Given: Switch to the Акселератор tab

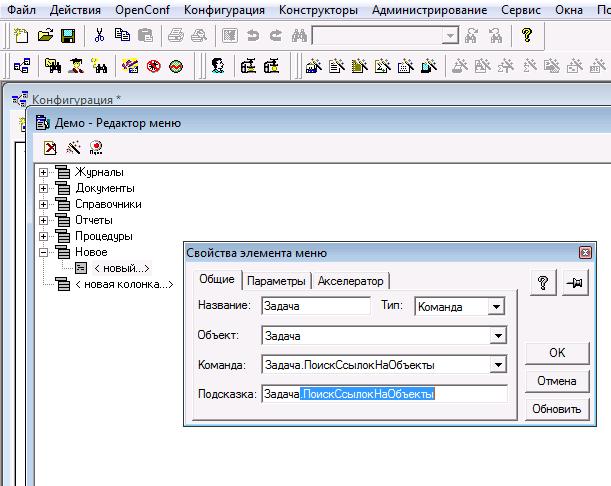Looking at the screenshot, I should 350,281.
